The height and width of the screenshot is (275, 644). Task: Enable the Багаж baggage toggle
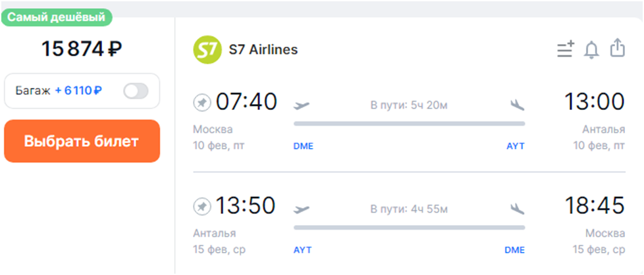pyautogui.click(x=136, y=91)
